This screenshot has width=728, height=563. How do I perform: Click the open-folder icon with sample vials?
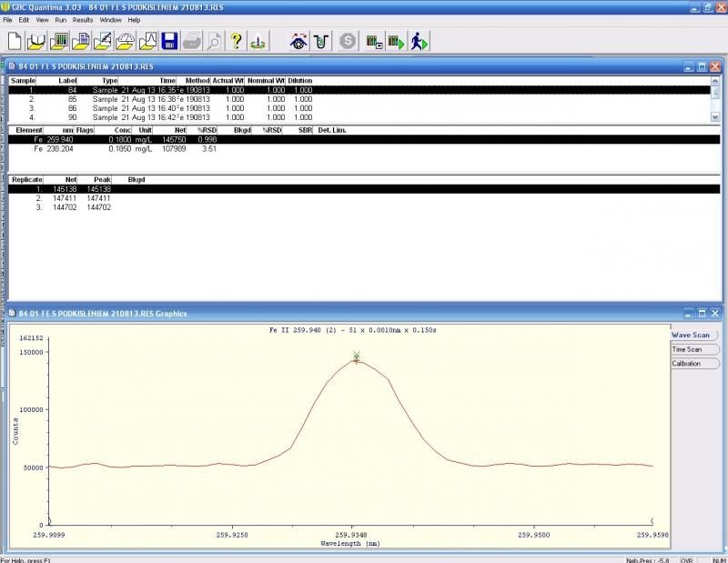coord(58,41)
